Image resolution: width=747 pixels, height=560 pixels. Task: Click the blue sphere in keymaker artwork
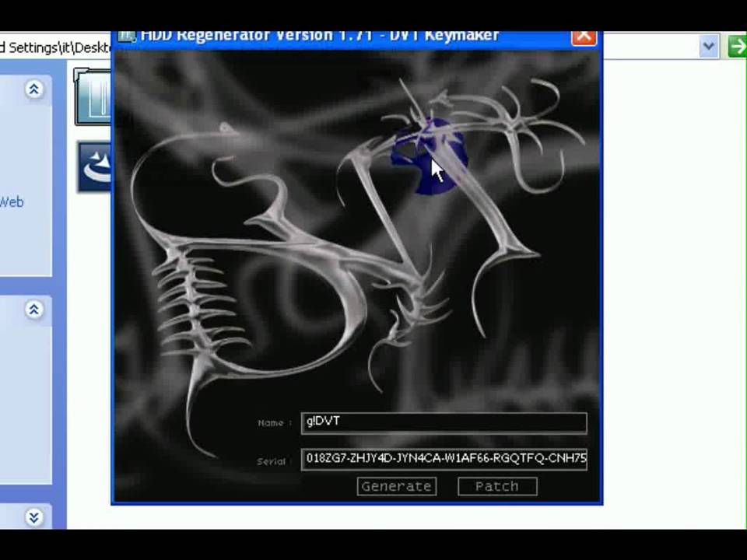tap(429, 156)
